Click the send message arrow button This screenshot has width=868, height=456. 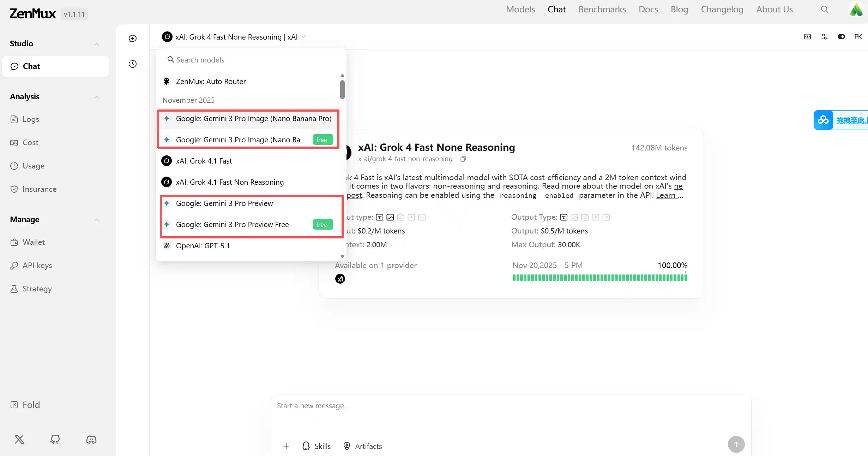tap(736, 444)
